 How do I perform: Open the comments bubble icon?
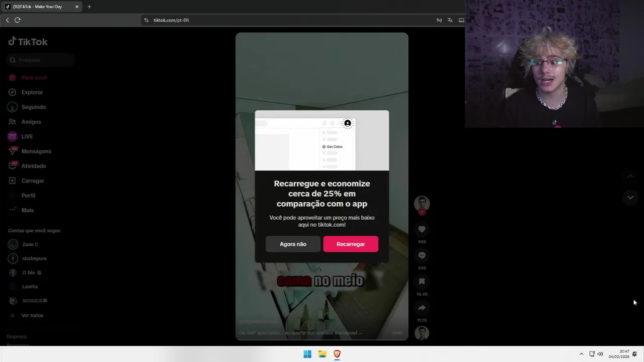(x=422, y=255)
